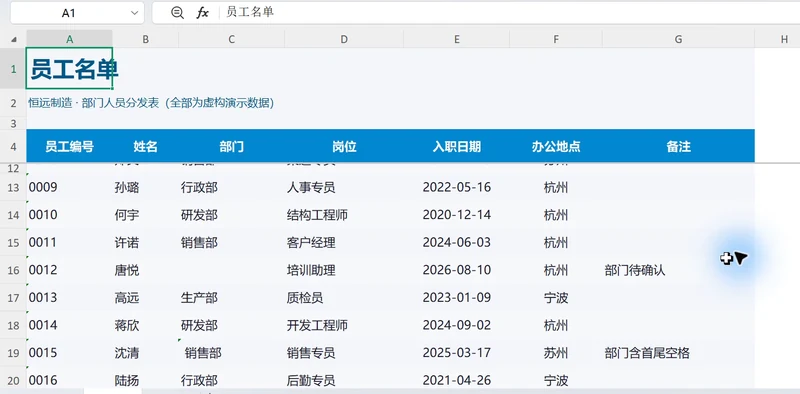Select column B header
The height and width of the screenshot is (394, 800).
click(145, 39)
